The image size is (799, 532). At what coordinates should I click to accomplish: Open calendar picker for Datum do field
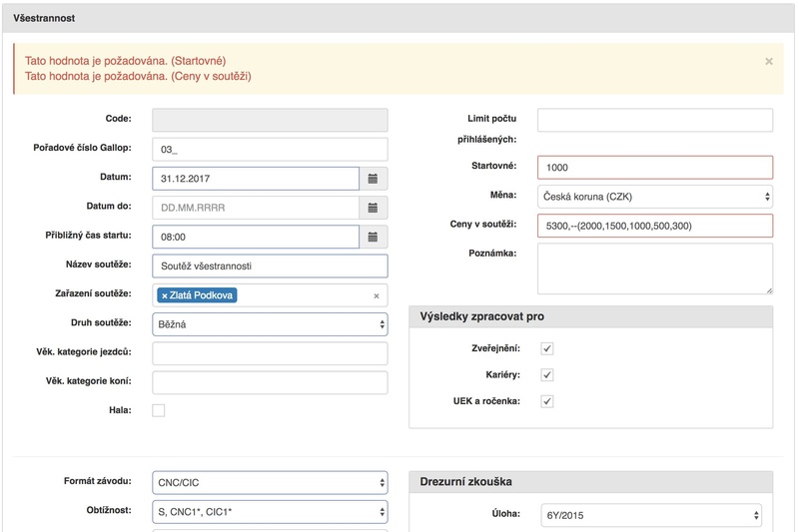373,208
